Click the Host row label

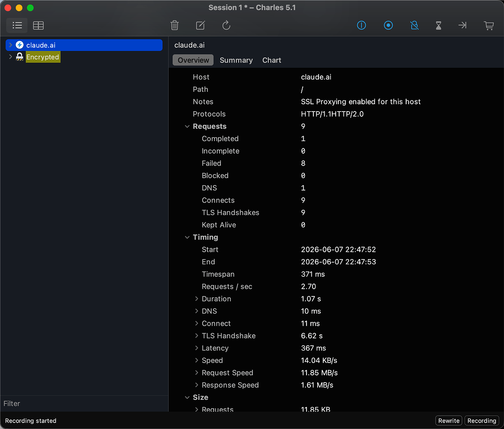point(201,77)
